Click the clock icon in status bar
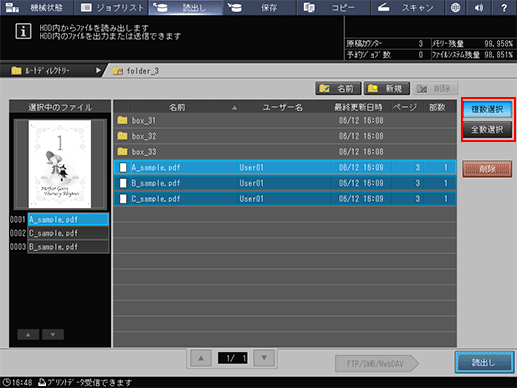 click(6, 382)
